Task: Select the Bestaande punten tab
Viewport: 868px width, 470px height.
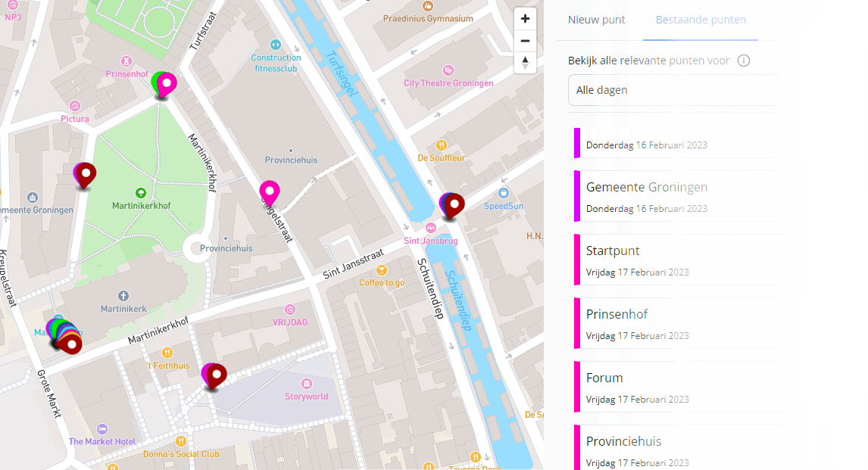Action: coord(700,20)
